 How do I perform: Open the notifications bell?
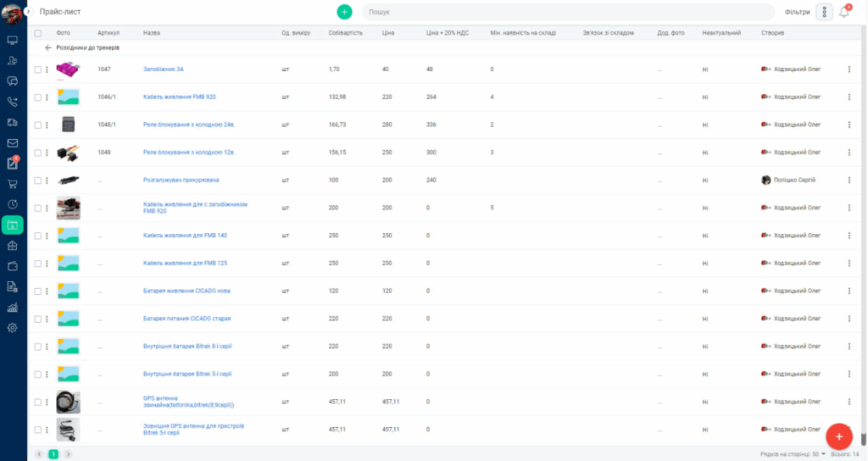[x=844, y=12]
